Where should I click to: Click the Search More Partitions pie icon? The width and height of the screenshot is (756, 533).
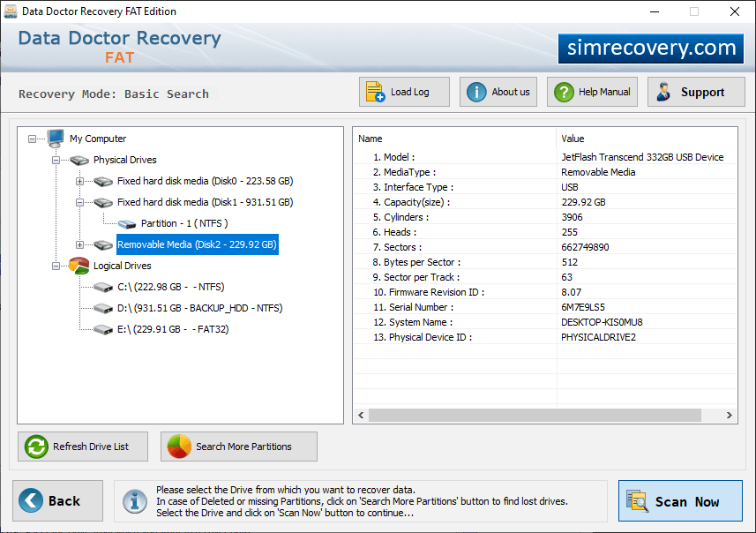(179, 447)
